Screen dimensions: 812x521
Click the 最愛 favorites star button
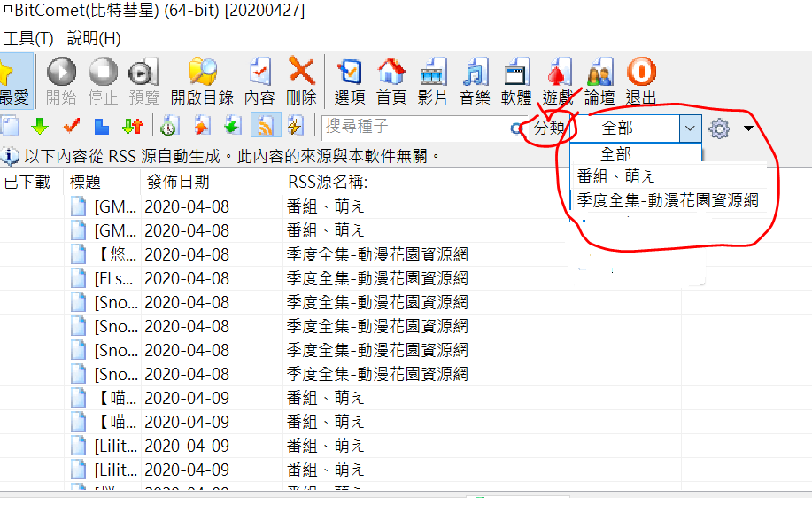click(16, 81)
